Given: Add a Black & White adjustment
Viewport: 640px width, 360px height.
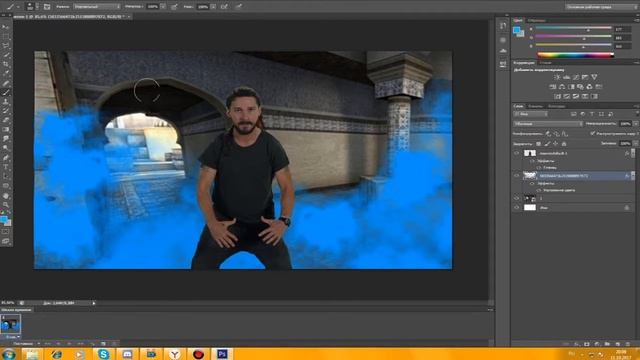Looking at the screenshot, I should click(x=571, y=87).
